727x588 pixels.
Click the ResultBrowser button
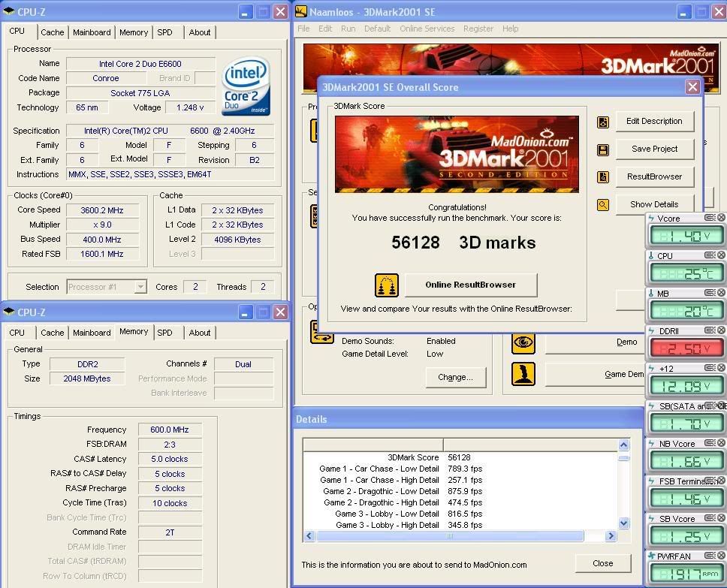[654, 176]
